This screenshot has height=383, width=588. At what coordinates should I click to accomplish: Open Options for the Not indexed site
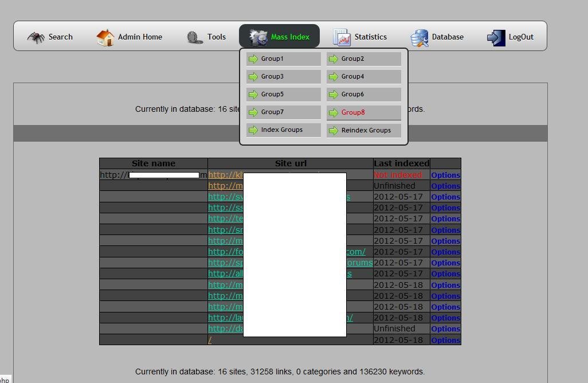click(x=445, y=175)
